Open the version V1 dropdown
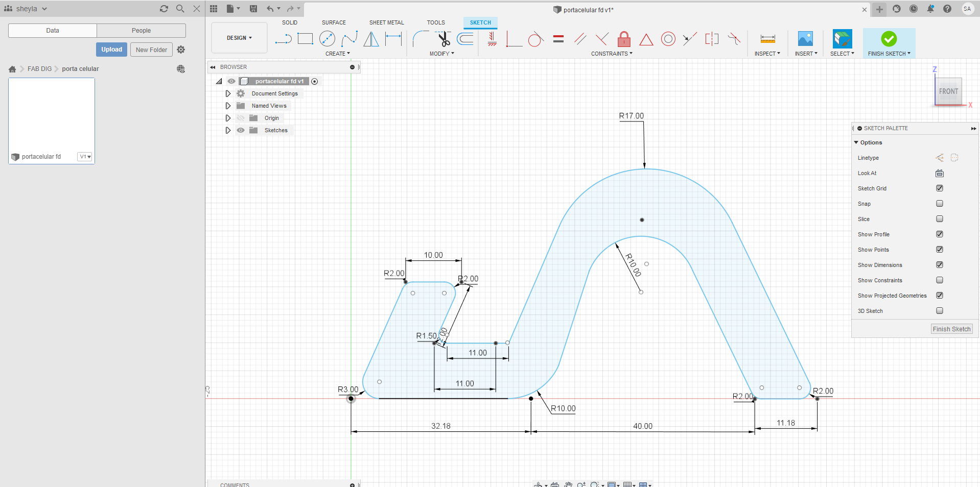This screenshot has height=487, width=980. pos(85,157)
